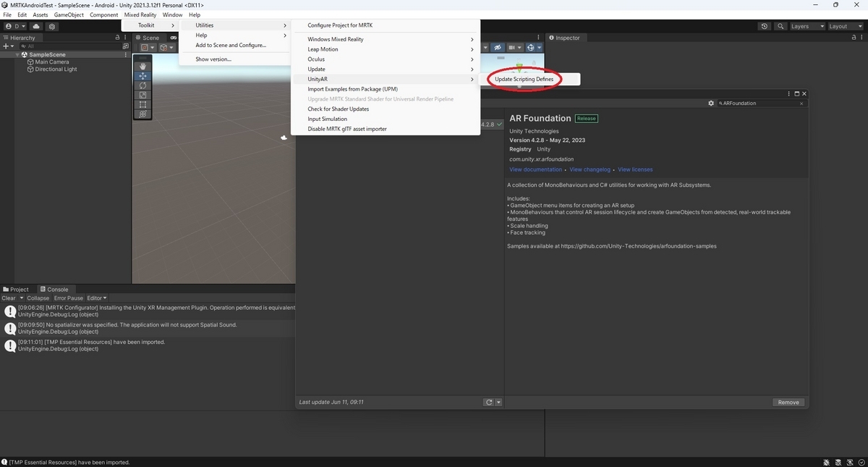Select the No spatializer log entry
The image size is (868, 467).
tap(148, 328)
